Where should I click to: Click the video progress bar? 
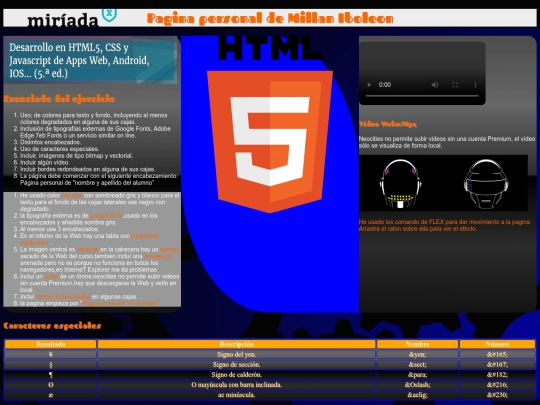click(422, 96)
